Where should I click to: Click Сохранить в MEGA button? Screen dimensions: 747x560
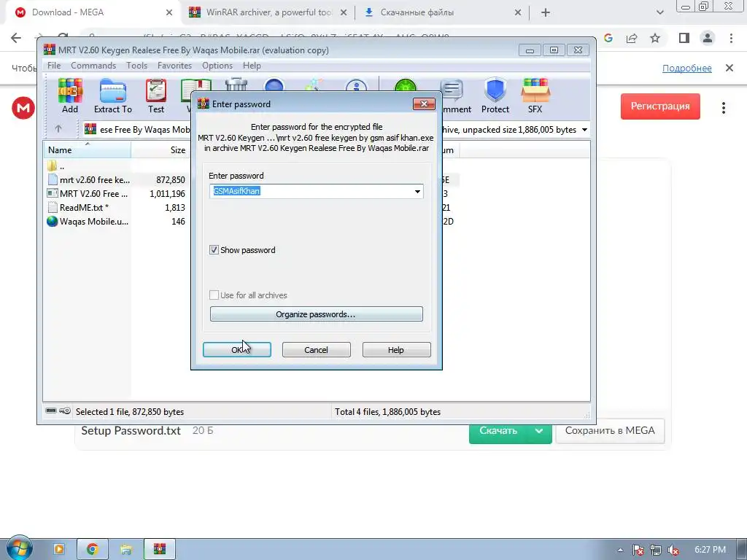pyautogui.click(x=610, y=431)
